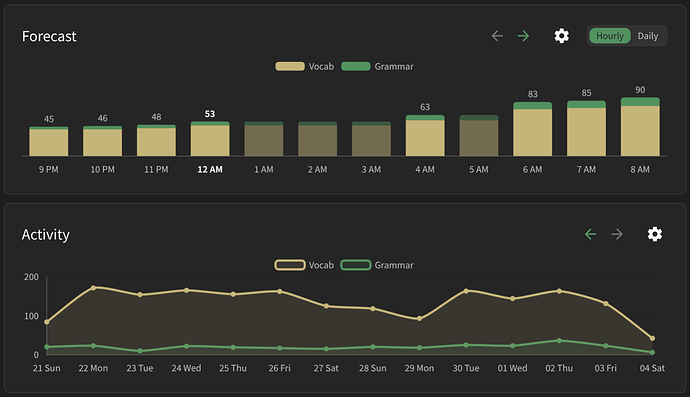Go to next Activity period arrow
Viewport: 690px width, 397px height.
point(617,234)
